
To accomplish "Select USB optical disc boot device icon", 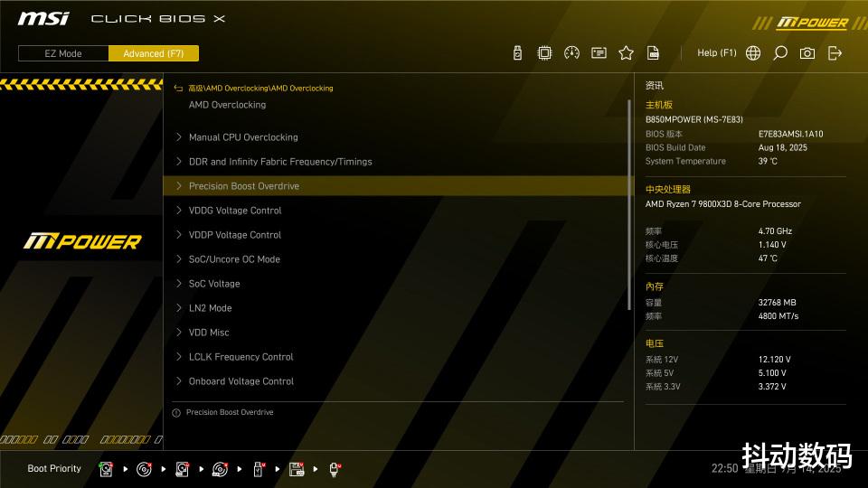I will coord(221,469).
